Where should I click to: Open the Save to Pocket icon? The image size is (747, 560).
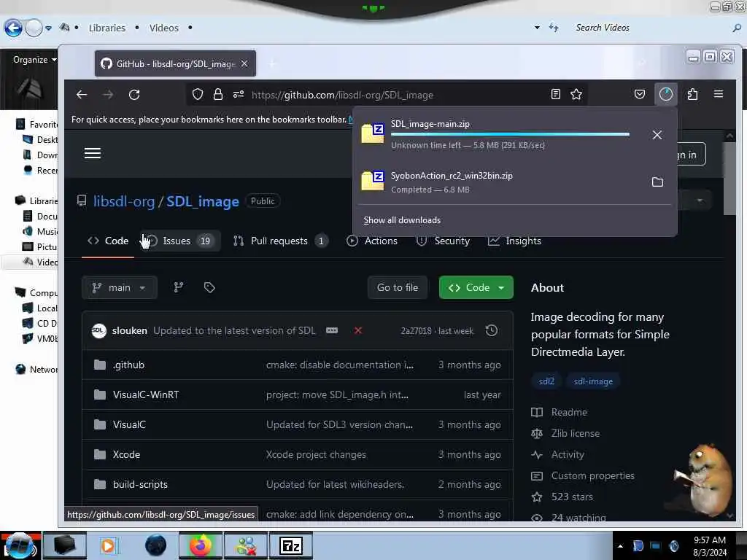coord(639,94)
